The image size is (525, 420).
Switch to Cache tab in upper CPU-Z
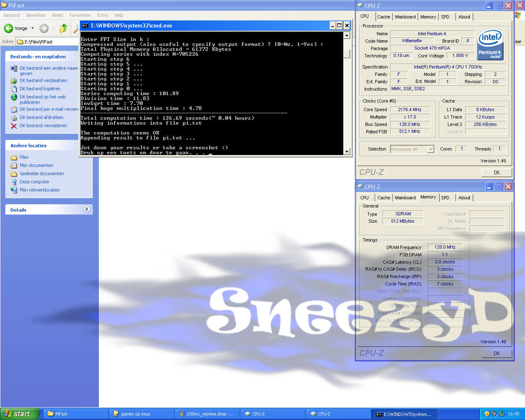click(384, 17)
